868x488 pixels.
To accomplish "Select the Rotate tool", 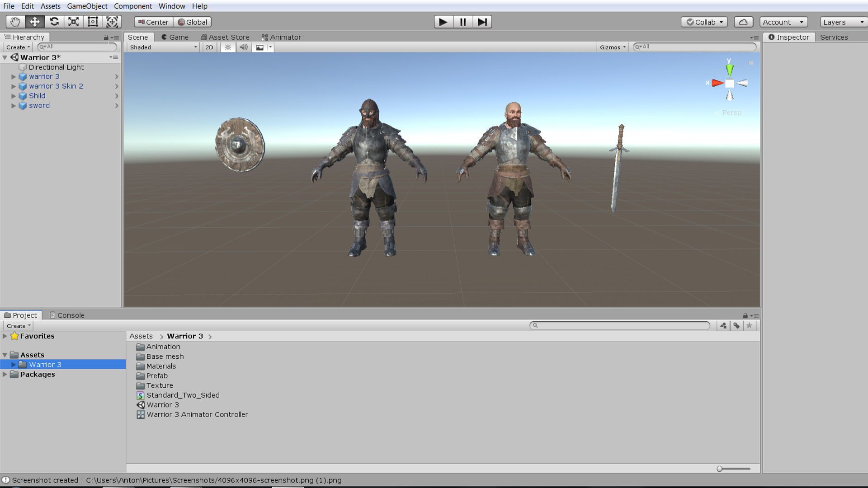I will pyautogui.click(x=54, y=22).
